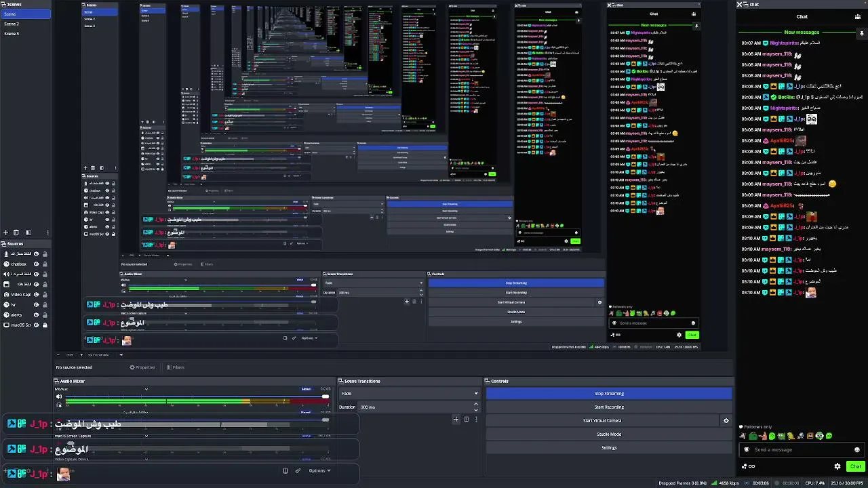Delete the scene transition via trash icon

click(466, 420)
